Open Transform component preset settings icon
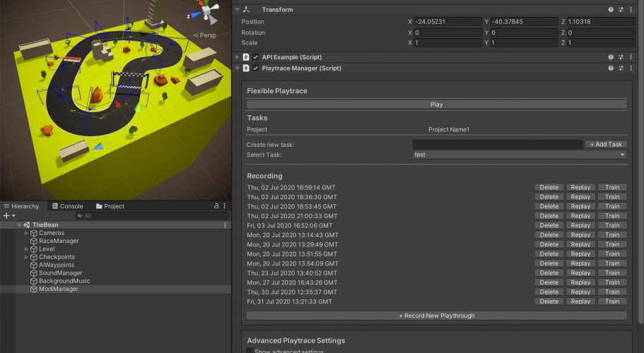Image resolution: width=644 pixels, height=353 pixels. pos(621,9)
